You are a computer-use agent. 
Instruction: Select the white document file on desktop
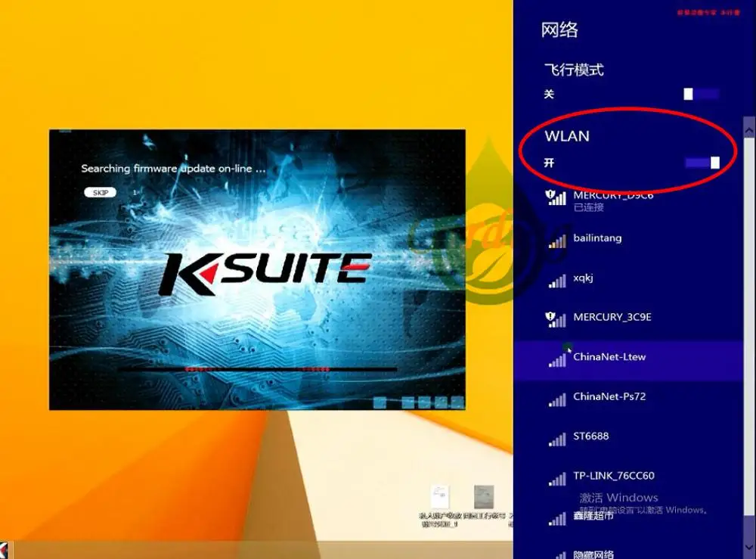click(439, 497)
